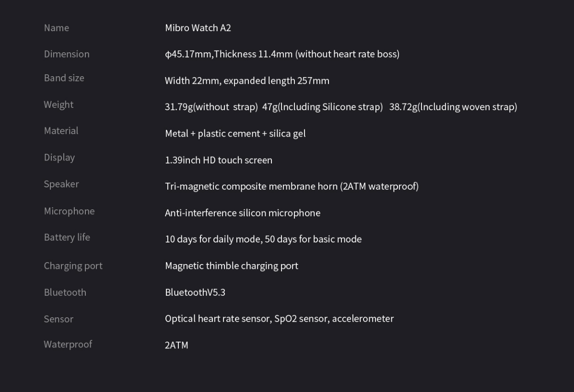Screen dimensions: 574x392
Task: Select the Optical heart rate sensor text
Action: (x=217, y=319)
